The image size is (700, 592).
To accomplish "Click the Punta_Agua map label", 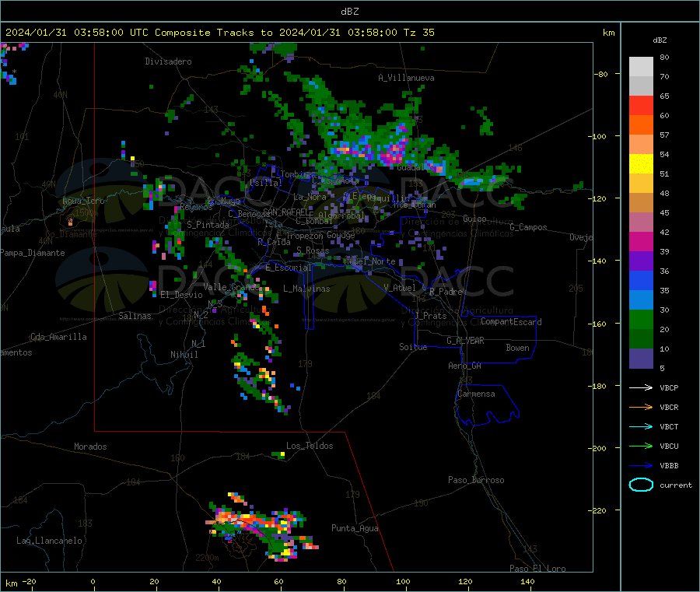I will (355, 528).
